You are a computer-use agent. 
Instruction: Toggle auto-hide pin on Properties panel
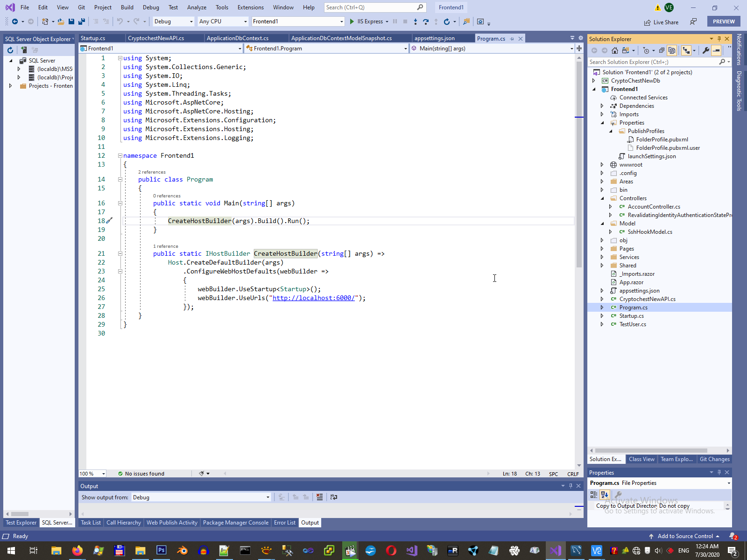tap(719, 472)
